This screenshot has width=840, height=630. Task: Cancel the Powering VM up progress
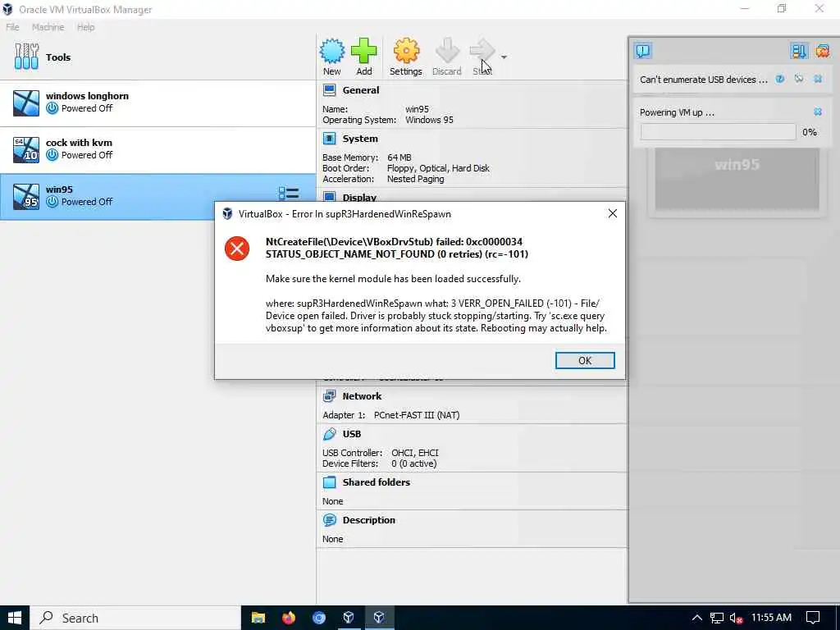click(x=818, y=112)
